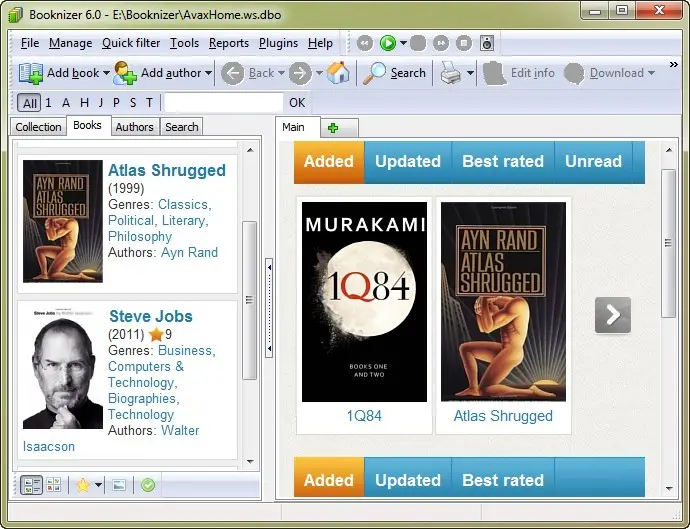Filter books by letter T
690x529 pixels.
(149, 103)
